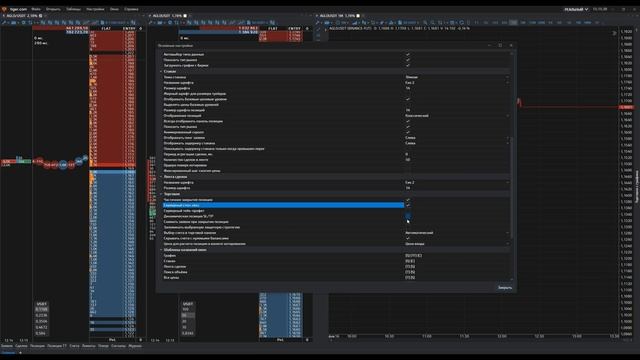Viewport: 640px width, 360px height.
Task: Toggle 'Жирный шрифт для размера трейдов' checkbox
Action: pyautogui.click(x=407, y=93)
